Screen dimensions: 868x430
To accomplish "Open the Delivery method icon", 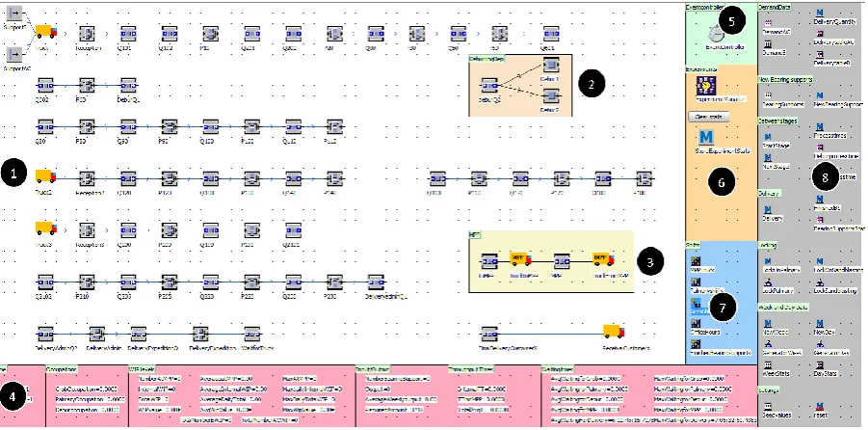I will (768, 209).
